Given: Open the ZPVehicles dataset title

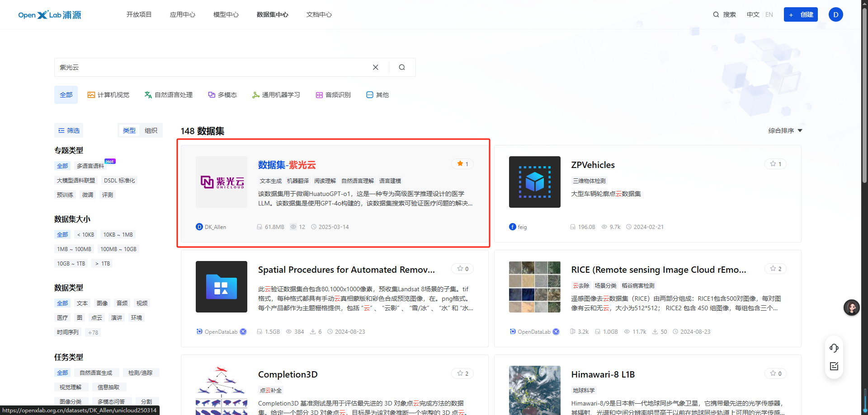Looking at the screenshot, I should coord(593,165).
